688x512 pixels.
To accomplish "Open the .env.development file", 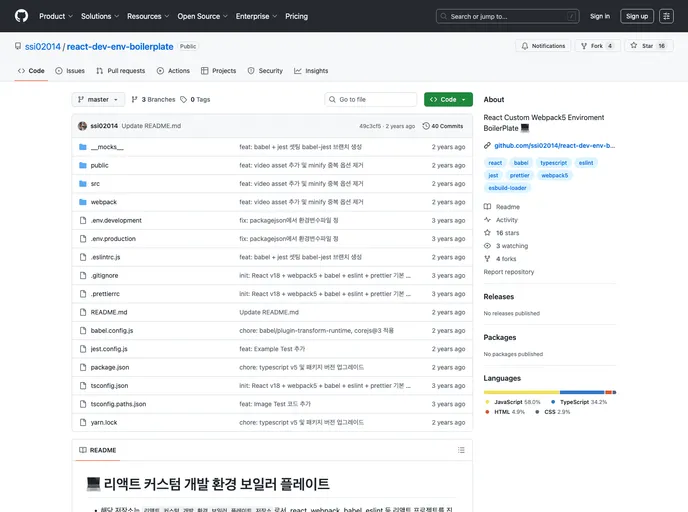I will (x=116, y=221).
